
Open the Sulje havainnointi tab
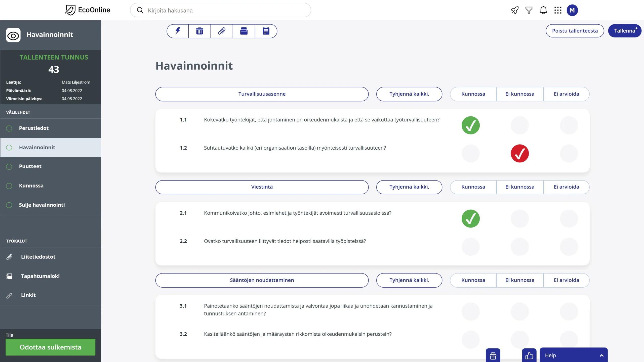51,205
